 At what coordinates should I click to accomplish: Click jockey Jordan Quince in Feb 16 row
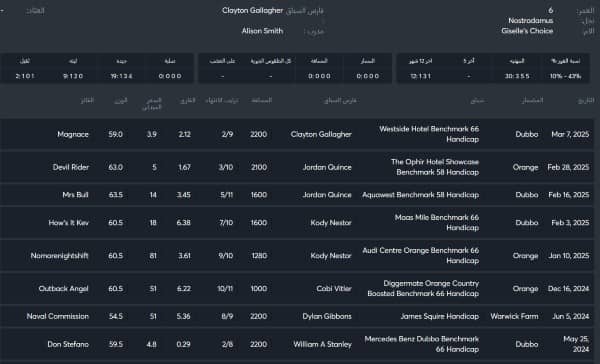pos(327,195)
